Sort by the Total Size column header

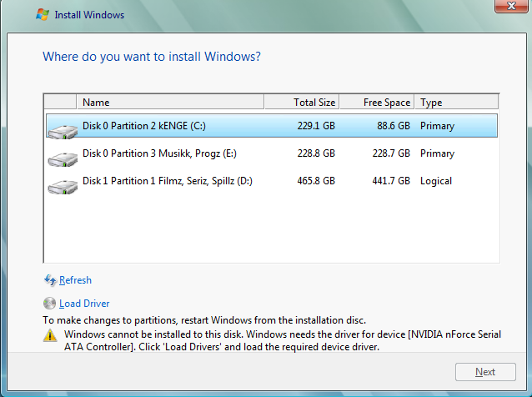point(302,102)
